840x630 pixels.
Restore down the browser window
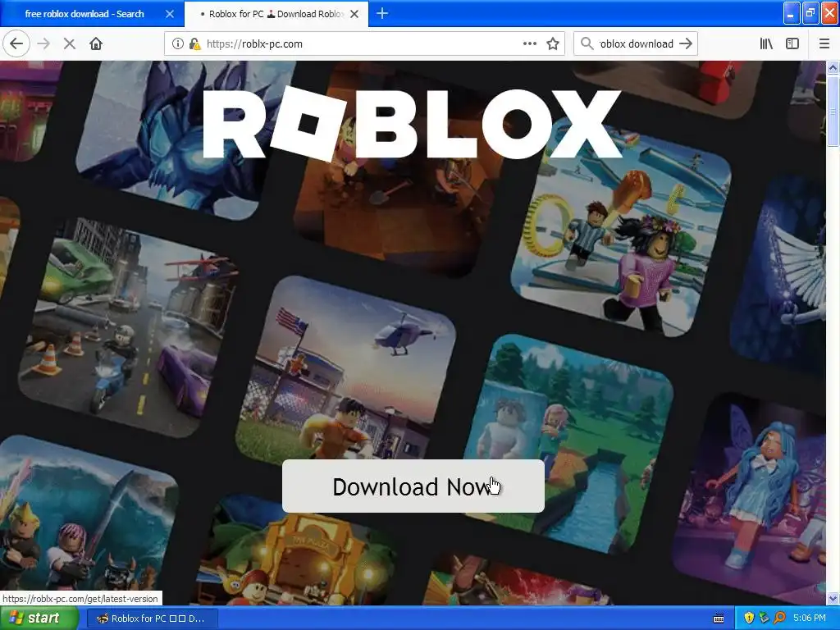pyautogui.click(x=810, y=13)
